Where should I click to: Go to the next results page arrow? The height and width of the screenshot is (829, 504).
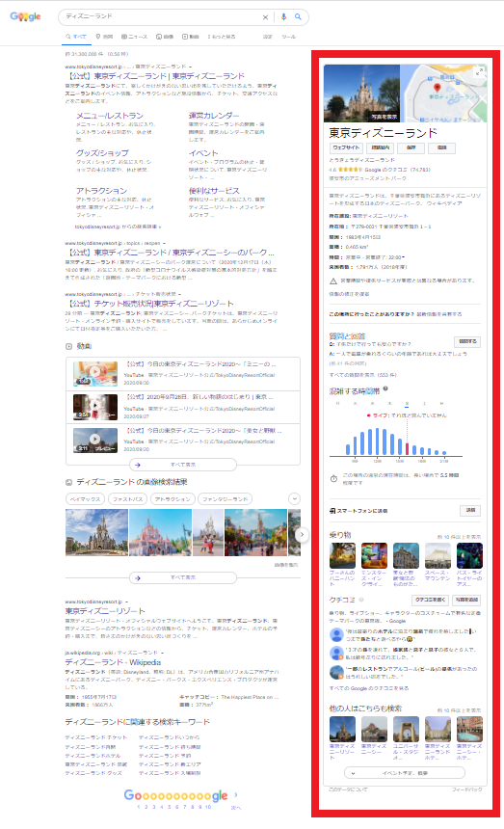(236, 794)
